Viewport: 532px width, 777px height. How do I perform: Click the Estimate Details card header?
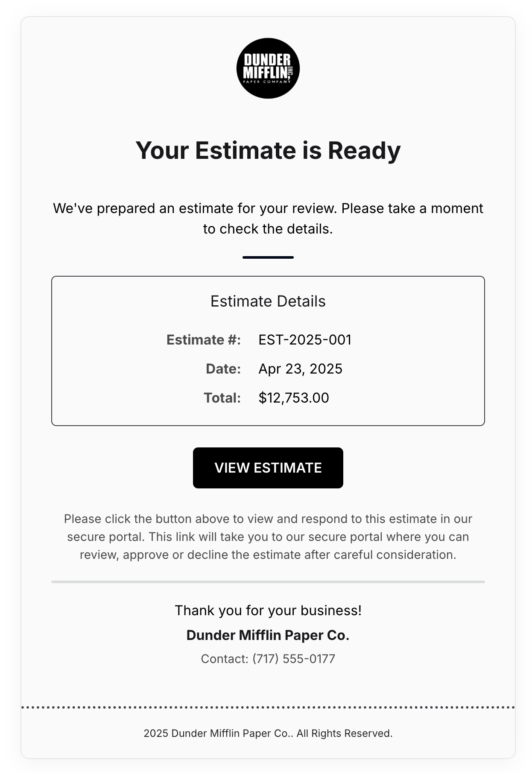pyautogui.click(x=268, y=301)
